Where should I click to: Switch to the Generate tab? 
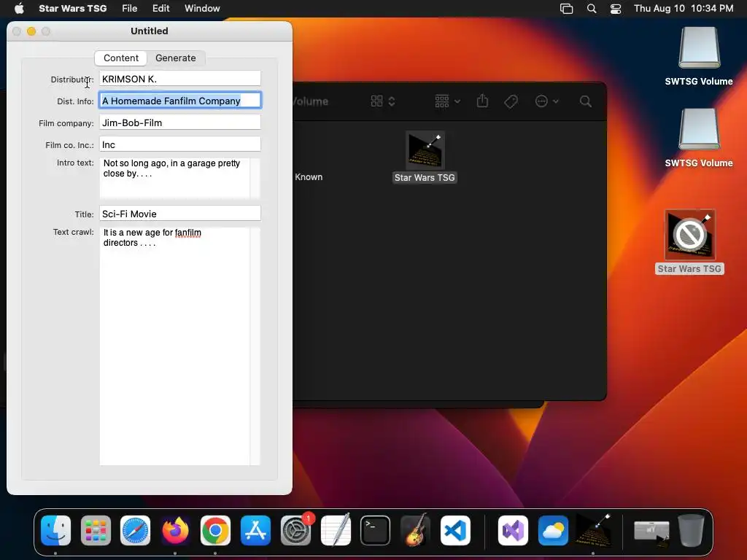[x=175, y=58]
